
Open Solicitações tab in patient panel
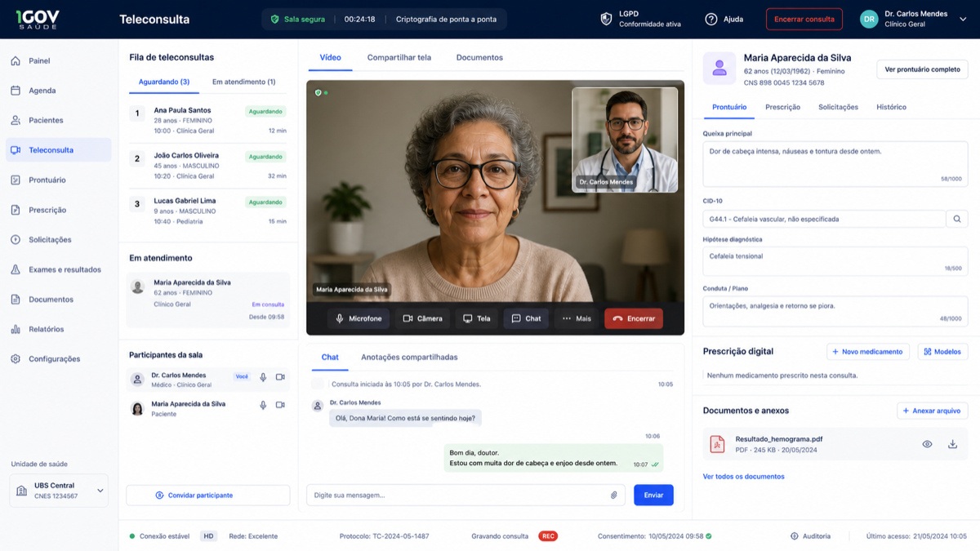click(x=838, y=107)
